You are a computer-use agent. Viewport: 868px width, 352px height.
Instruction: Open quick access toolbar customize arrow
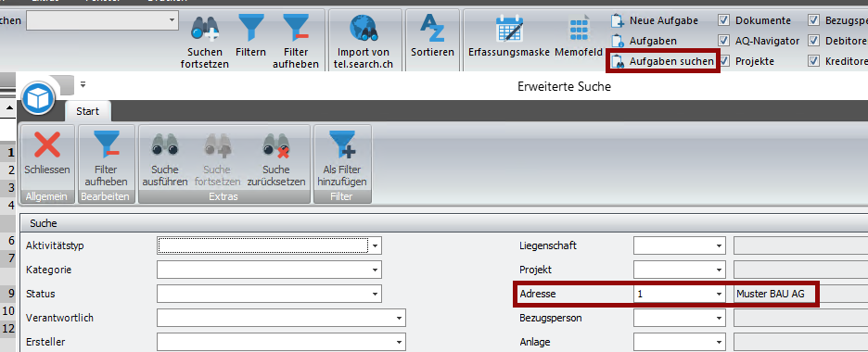(83, 84)
